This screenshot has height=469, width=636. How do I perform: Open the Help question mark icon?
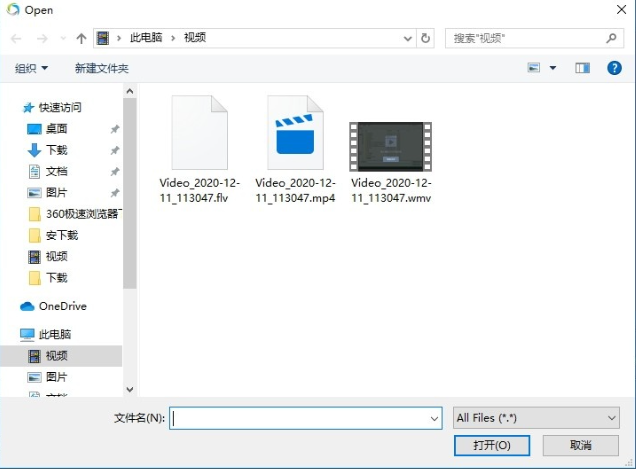(x=615, y=68)
